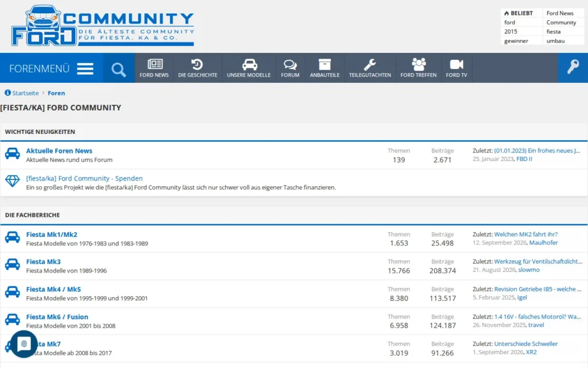The image size is (588, 368).
Task: Open Die Geschichte history icon
Action: tap(198, 64)
